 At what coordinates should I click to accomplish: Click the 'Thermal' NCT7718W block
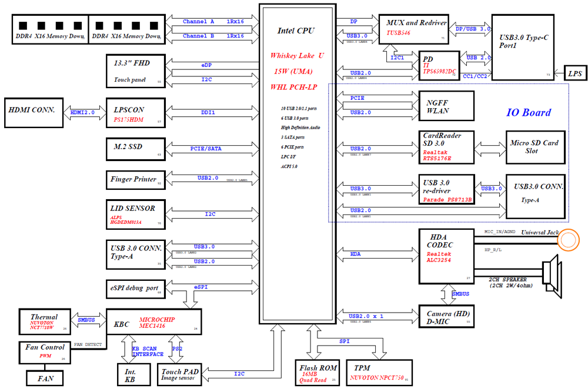45,321
